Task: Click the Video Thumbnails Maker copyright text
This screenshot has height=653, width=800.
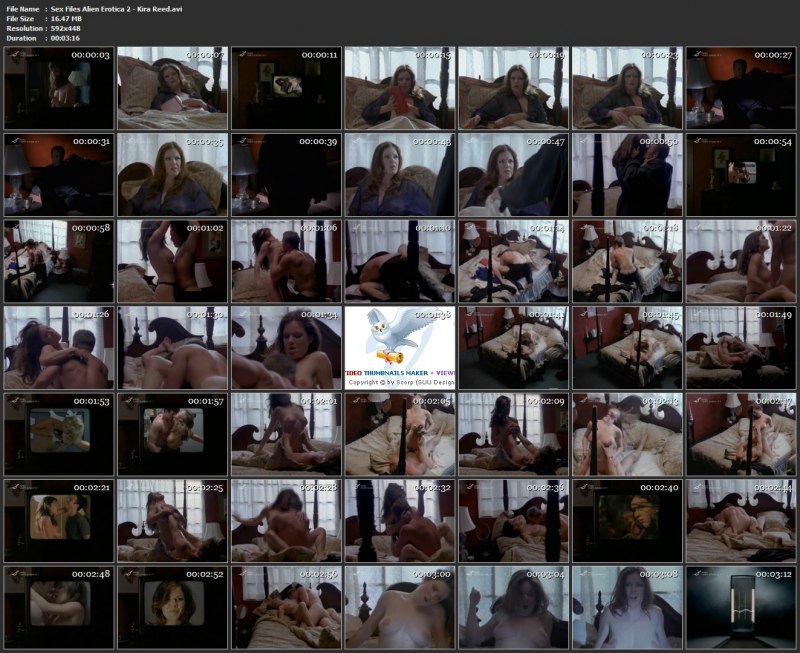Action: click(x=398, y=381)
